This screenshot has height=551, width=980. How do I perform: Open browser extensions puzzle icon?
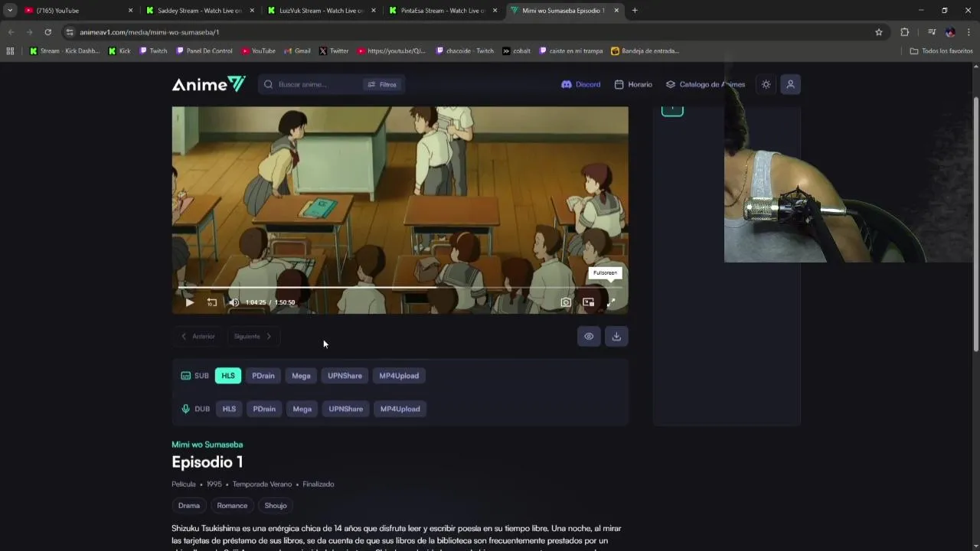[905, 32]
